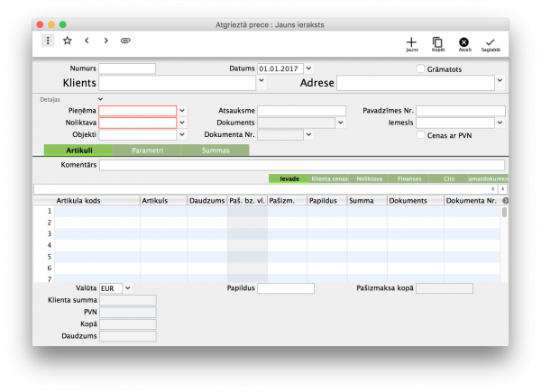The height and width of the screenshot is (392, 541).
Task: Open attachments with the paperclip icon
Action: point(125,41)
